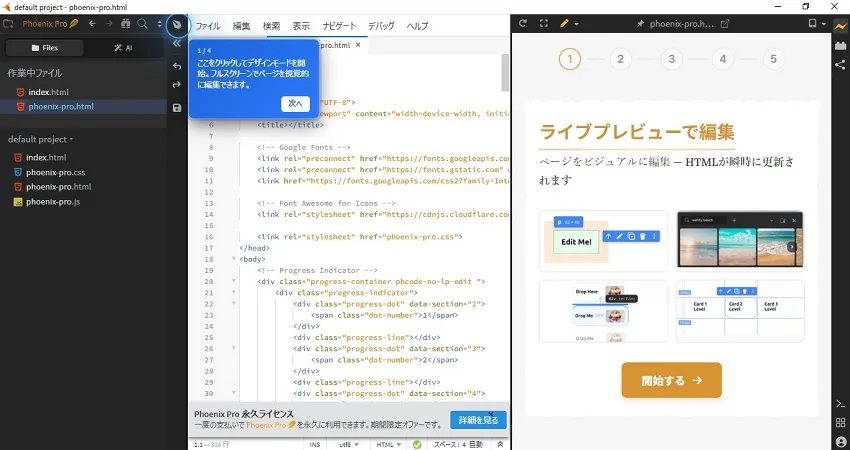This screenshot has width=850, height=450.
Task: Fold code at line 18 body
Action: (234, 259)
